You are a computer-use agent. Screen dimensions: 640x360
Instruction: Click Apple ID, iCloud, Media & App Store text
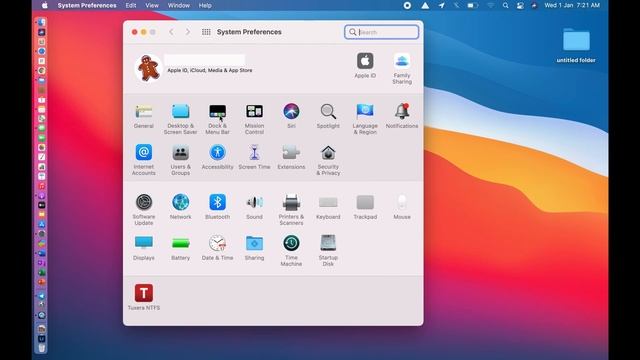point(210,70)
